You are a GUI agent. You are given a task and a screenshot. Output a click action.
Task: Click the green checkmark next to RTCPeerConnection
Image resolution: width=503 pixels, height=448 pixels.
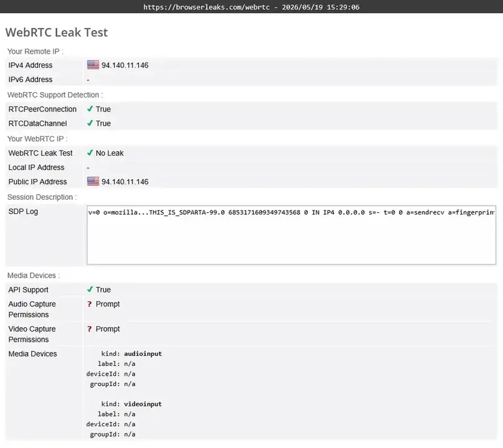[90, 109]
